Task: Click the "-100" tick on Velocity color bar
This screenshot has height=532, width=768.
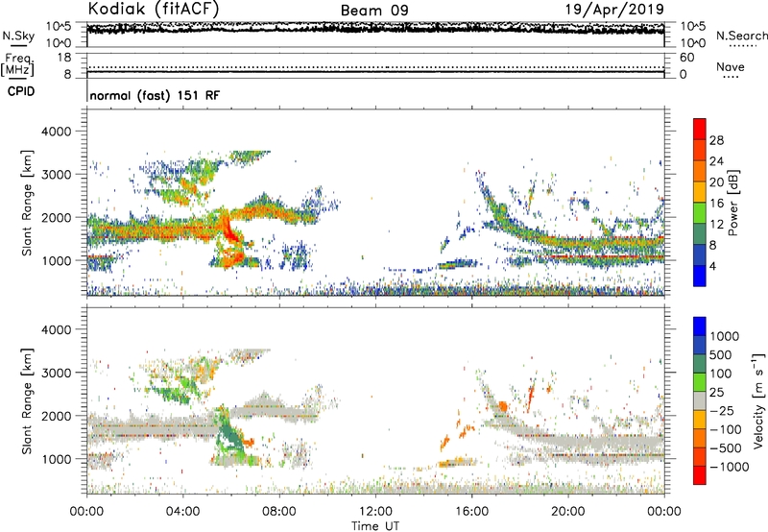Action: click(726, 429)
